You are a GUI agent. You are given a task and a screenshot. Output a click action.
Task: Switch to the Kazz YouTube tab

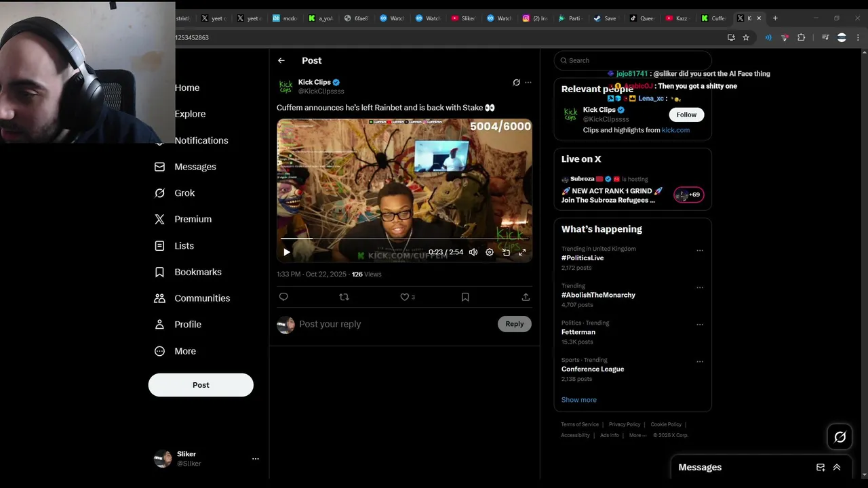677,18
